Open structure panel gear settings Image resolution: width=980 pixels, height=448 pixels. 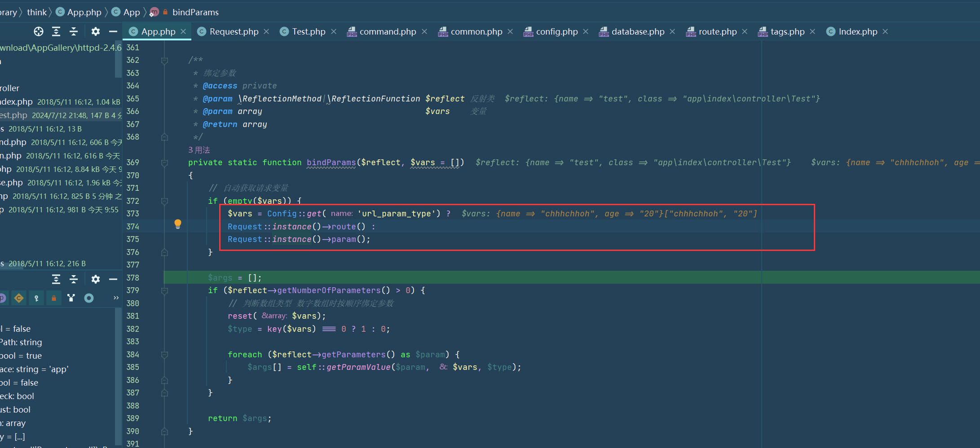(96, 279)
